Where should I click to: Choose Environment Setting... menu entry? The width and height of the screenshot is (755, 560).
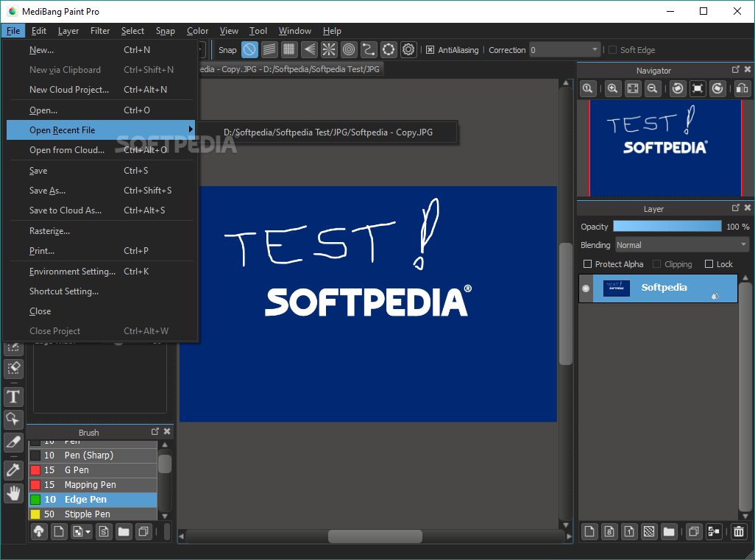coord(101,272)
